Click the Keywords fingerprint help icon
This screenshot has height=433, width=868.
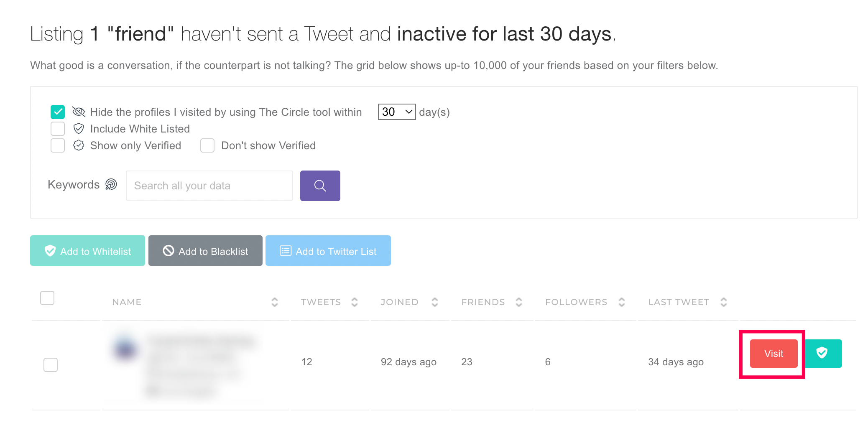point(111,184)
